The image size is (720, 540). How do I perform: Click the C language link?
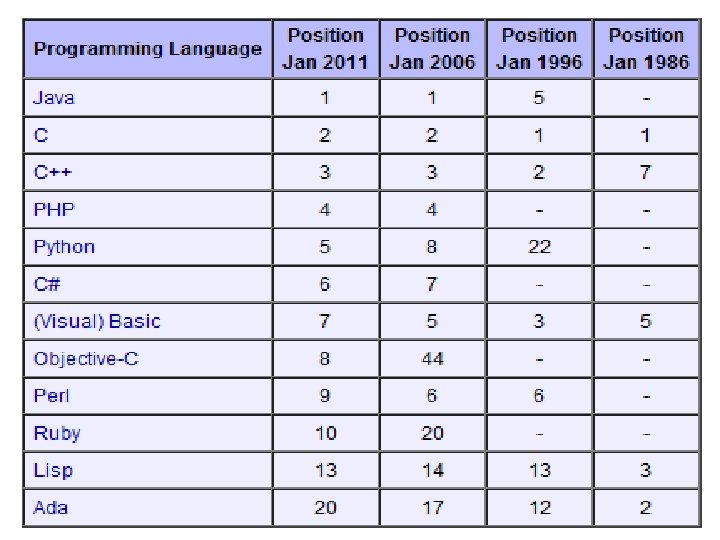pyautogui.click(x=41, y=135)
